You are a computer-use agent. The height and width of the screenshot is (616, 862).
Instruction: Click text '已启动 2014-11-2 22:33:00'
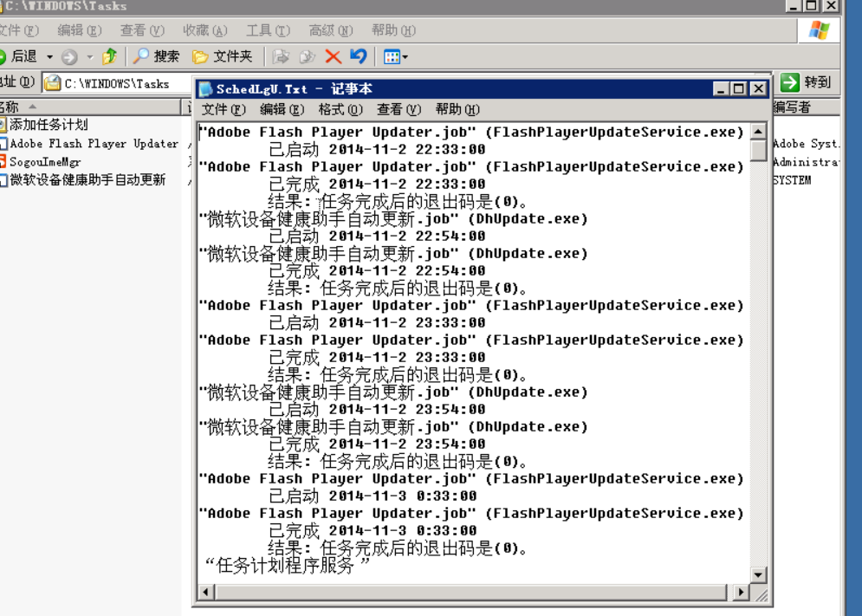pyautogui.click(x=377, y=149)
